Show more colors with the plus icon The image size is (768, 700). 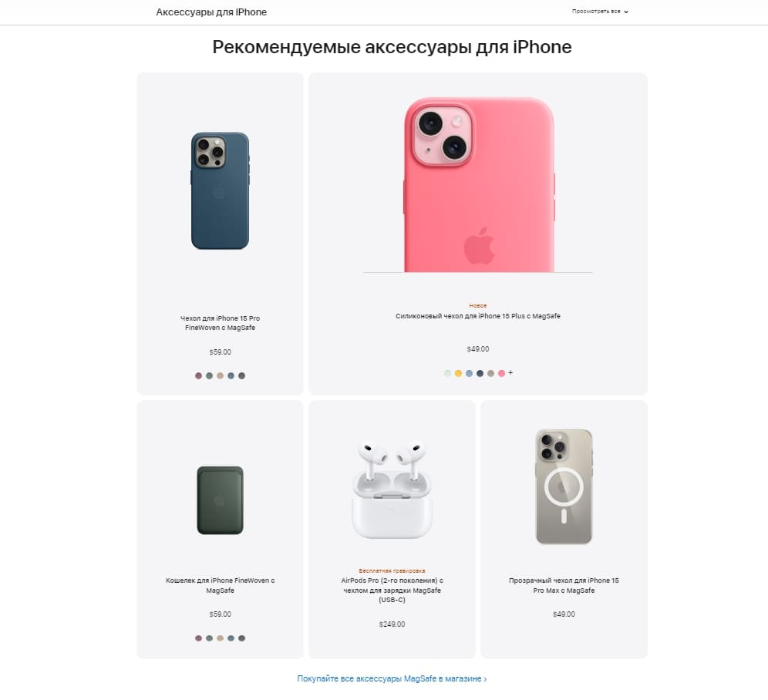click(510, 373)
